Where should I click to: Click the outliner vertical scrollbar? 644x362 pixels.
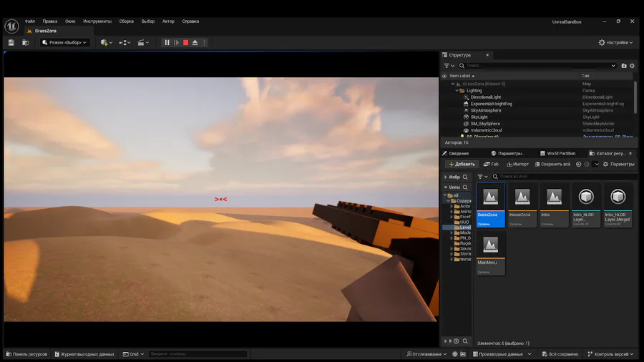pos(635,98)
